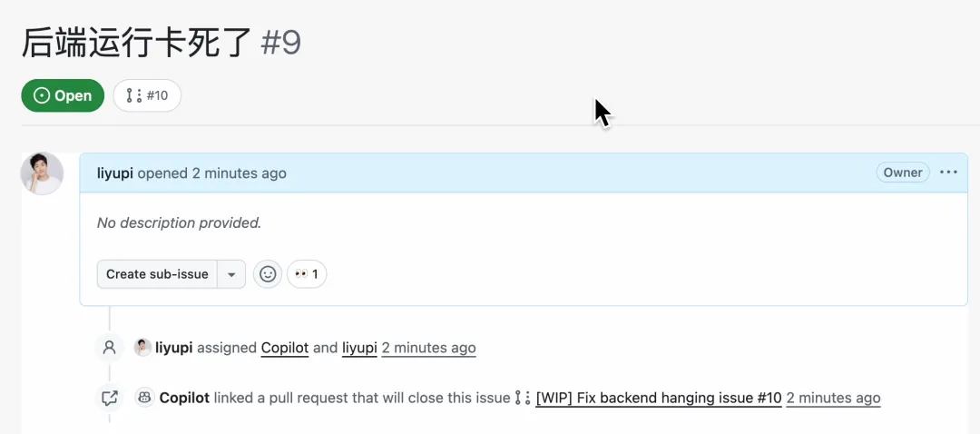980x434 pixels.
Task: Open liyupi author link in comment header
Action: point(114,173)
